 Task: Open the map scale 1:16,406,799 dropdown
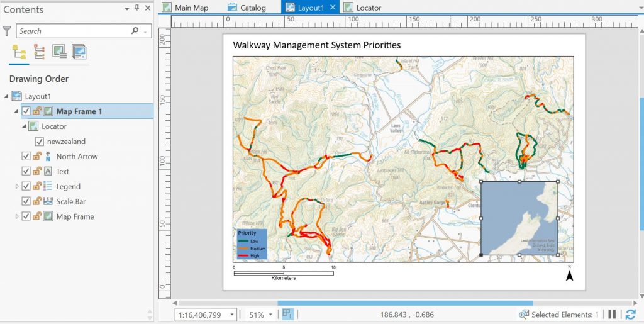232,315
